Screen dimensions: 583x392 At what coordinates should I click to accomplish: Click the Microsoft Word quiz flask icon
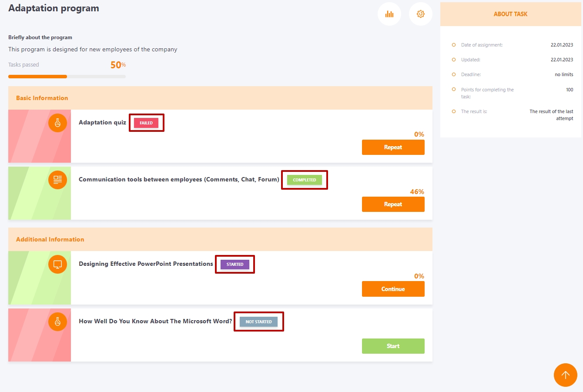[57, 322]
